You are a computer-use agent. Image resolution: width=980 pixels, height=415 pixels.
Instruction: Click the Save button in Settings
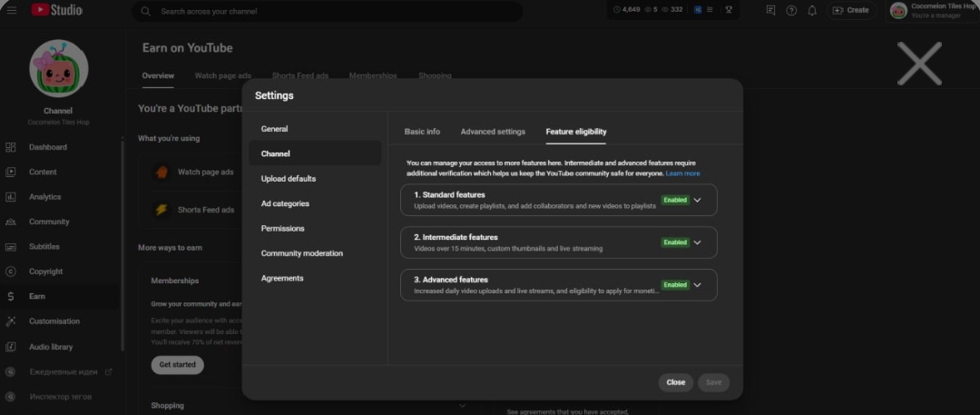pyautogui.click(x=714, y=382)
